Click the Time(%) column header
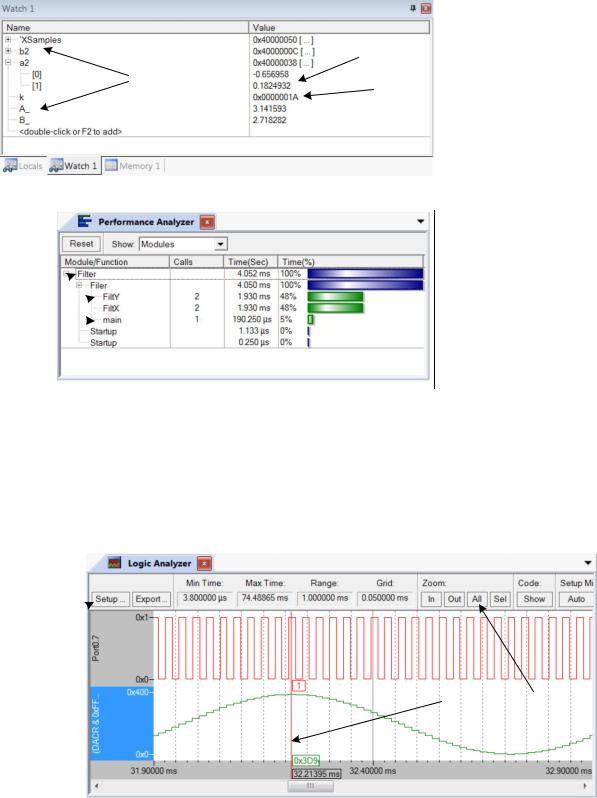The width and height of the screenshot is (597, 798). tap(350, 262)
